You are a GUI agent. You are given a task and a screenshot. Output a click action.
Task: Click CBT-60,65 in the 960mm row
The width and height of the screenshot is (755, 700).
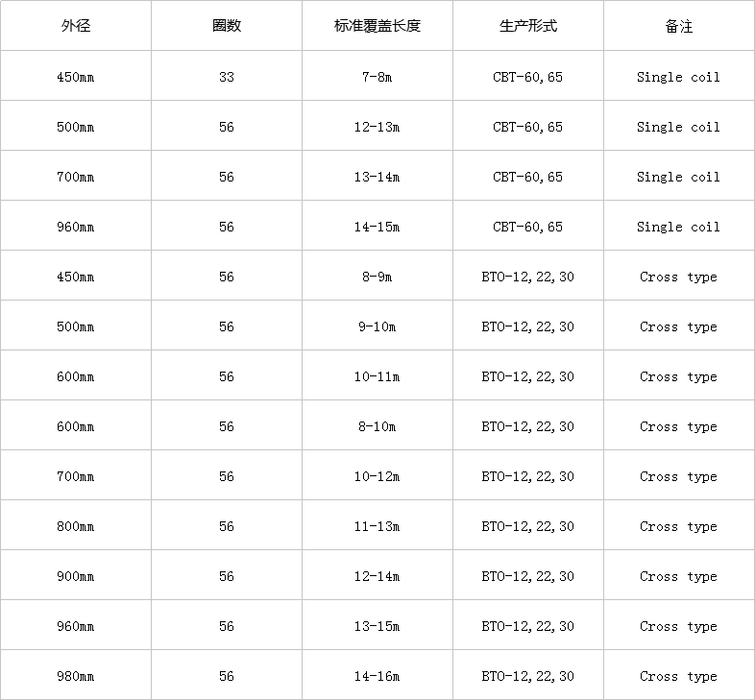(527, 227)
